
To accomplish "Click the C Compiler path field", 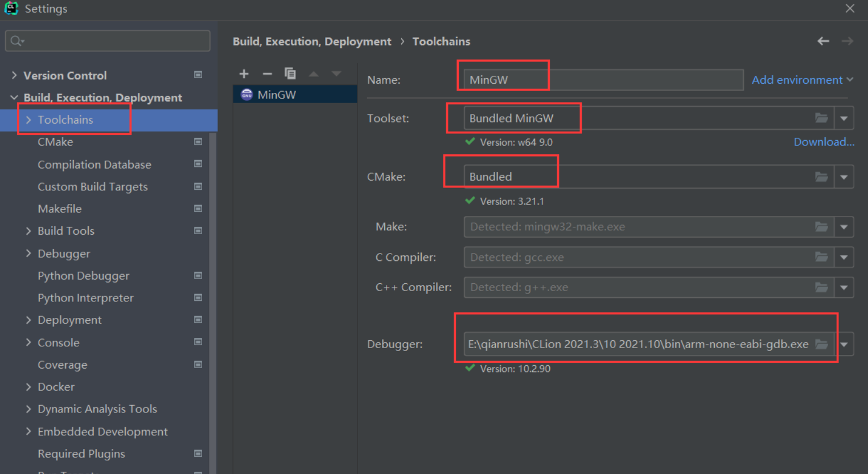I will click(x=648, y=257).
